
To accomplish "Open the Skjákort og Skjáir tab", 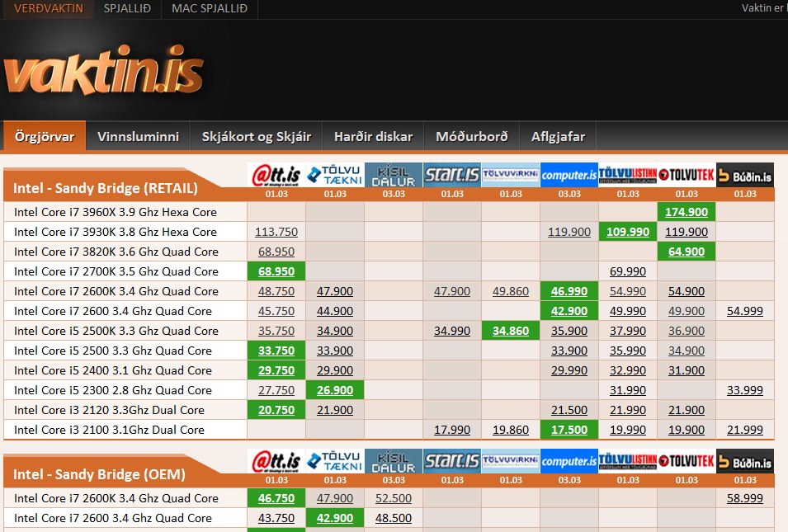I will 256,137.
